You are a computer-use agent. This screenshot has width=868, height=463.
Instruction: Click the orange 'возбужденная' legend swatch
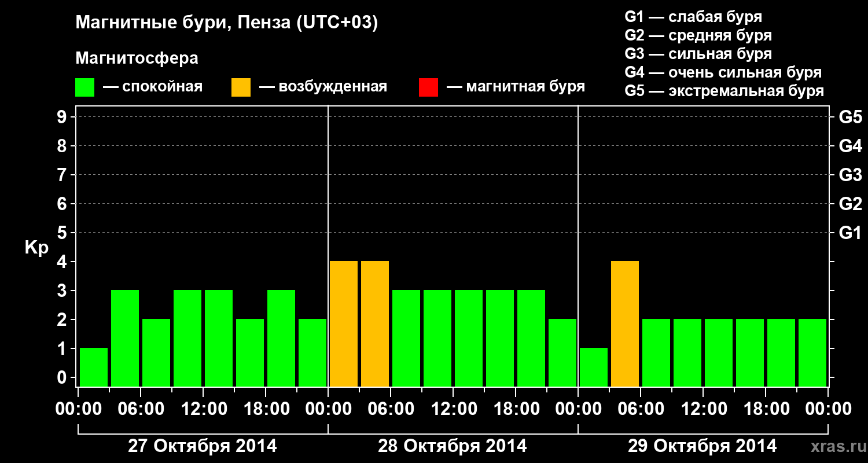(241, 87)
